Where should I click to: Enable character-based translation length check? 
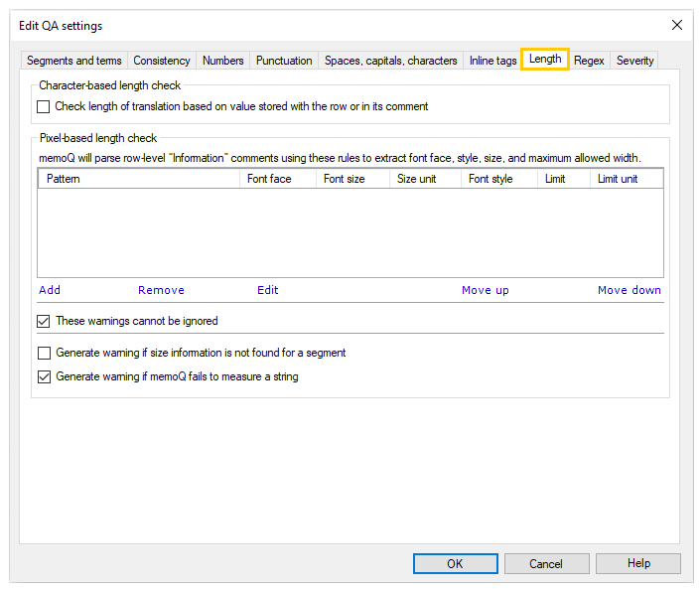pos(44,106)
